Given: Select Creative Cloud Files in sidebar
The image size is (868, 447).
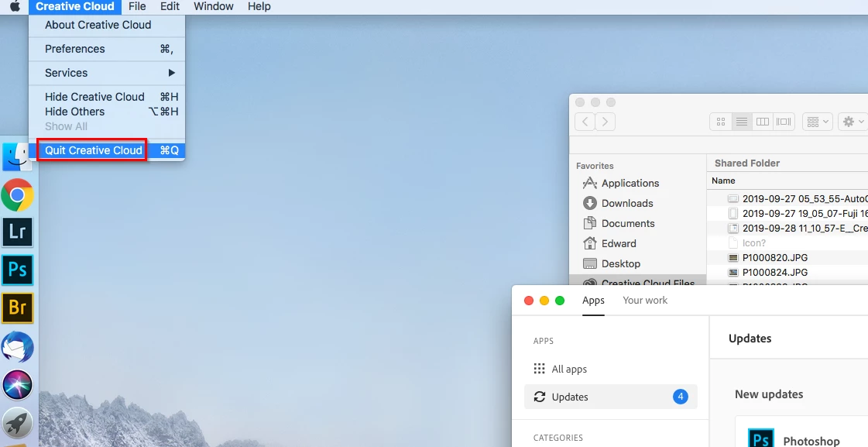Looking at the screenshot, I should tap(638, 281).
